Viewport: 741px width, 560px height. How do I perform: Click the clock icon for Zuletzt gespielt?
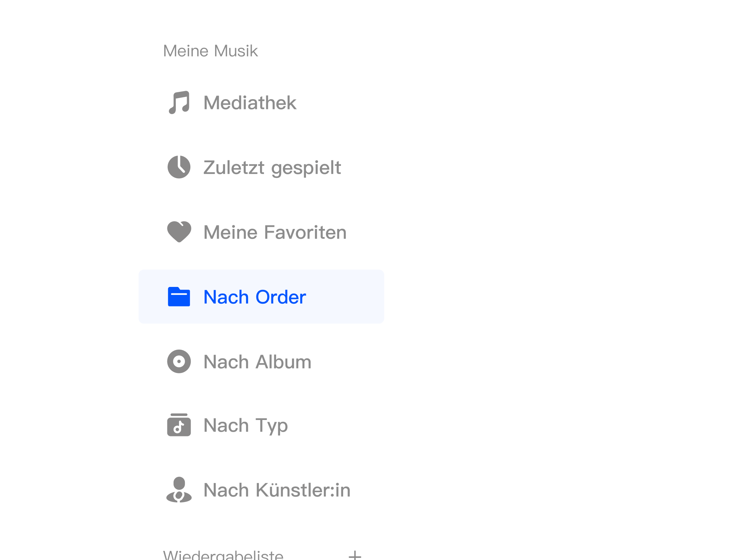[x=179, y=167]
